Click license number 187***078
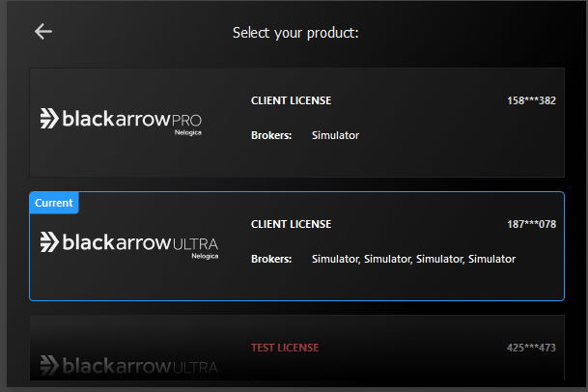Viewport: 588px width, 392px height. pos(531,224)
